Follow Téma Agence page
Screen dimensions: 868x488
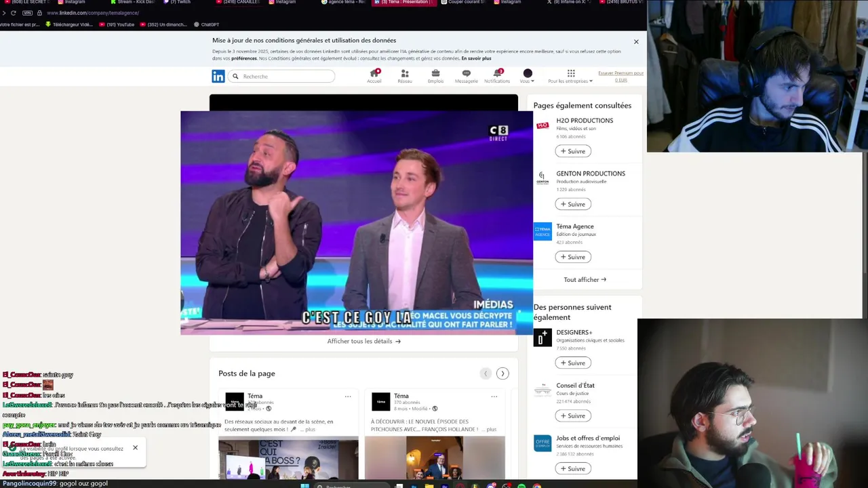(573, 257)
